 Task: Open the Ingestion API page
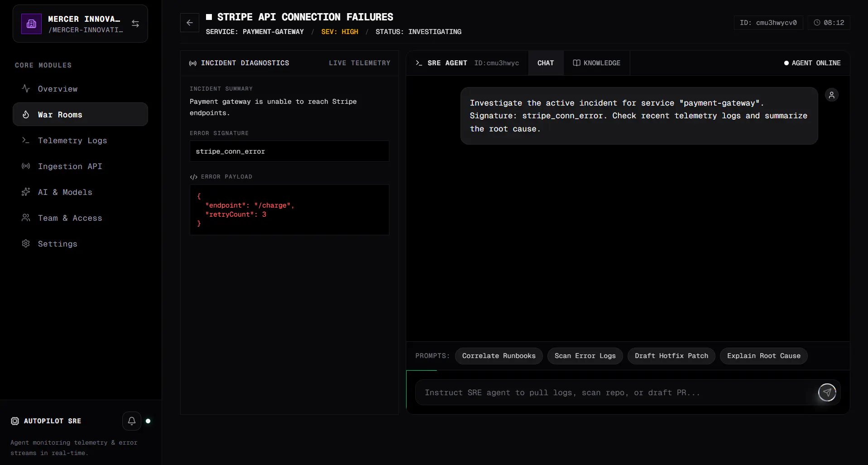click(80, 166)
